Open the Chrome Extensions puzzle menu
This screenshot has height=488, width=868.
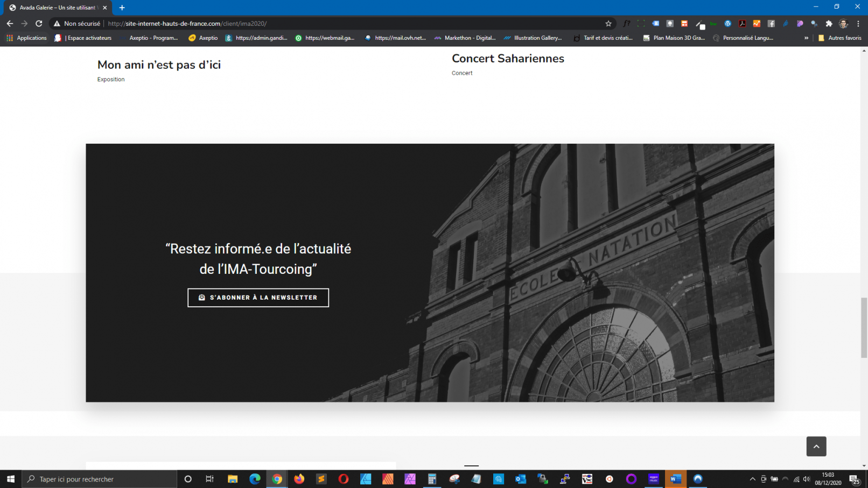click(829, 24)
